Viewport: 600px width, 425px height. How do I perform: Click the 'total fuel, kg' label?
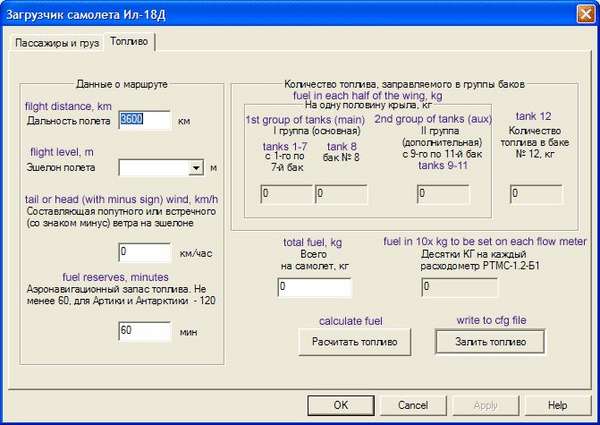pos(313,243)
